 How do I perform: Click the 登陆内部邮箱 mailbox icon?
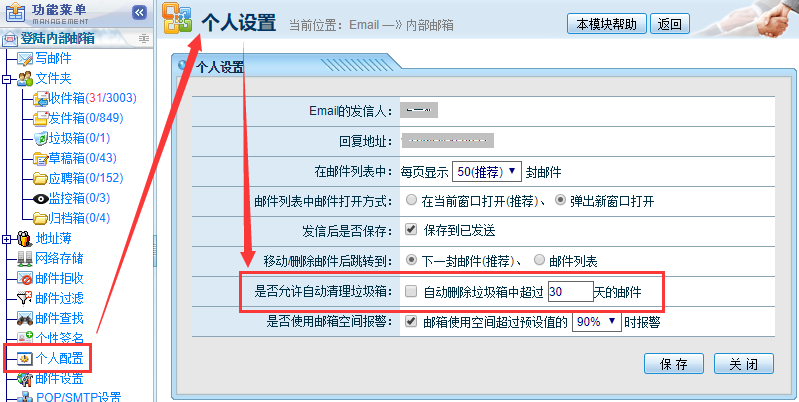[10, 39]
